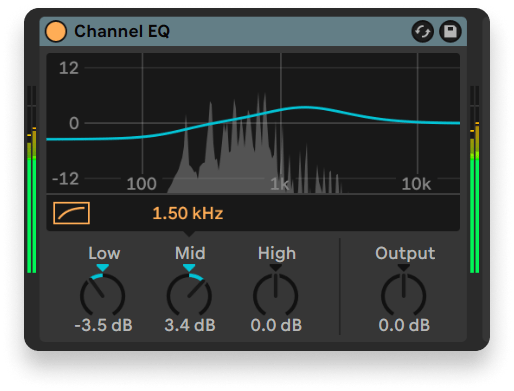Click the Output 0.0 dB value
The width and height of the screenshot is (514, 391).
pos(404,325)
